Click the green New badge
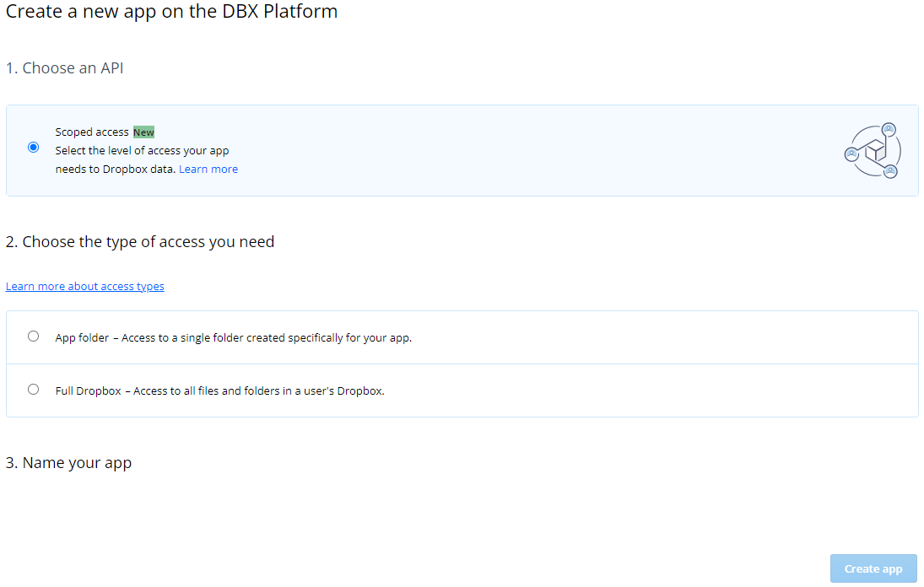Viewport: 924px width, 587px height. click(143, 132)
